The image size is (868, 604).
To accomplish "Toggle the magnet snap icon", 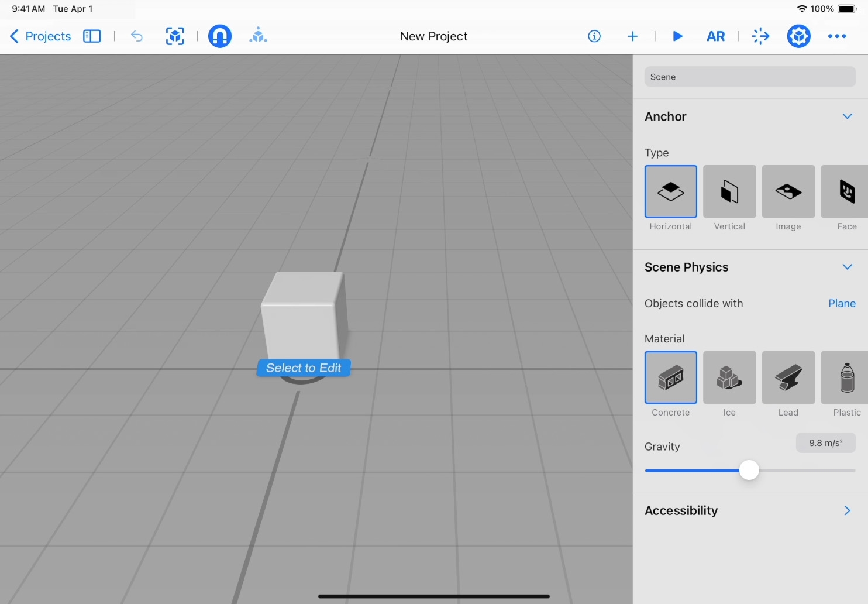I will (220, 36).
